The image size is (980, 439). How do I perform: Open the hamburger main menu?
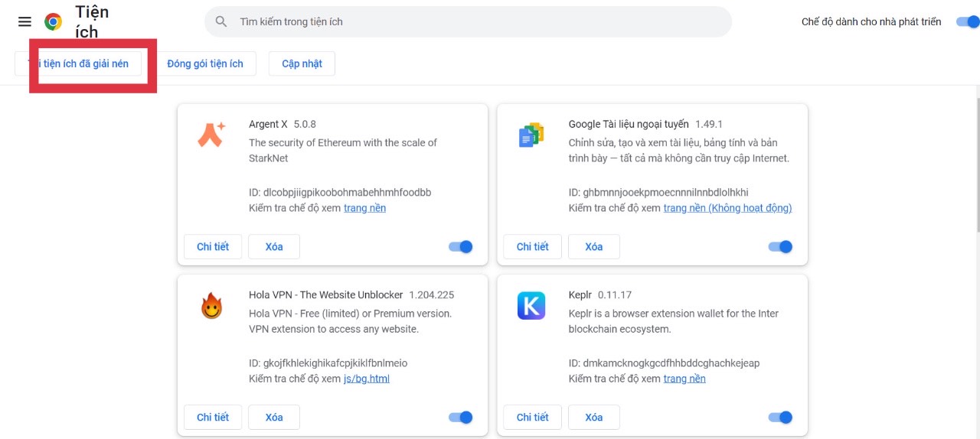(x=24, y=21)
